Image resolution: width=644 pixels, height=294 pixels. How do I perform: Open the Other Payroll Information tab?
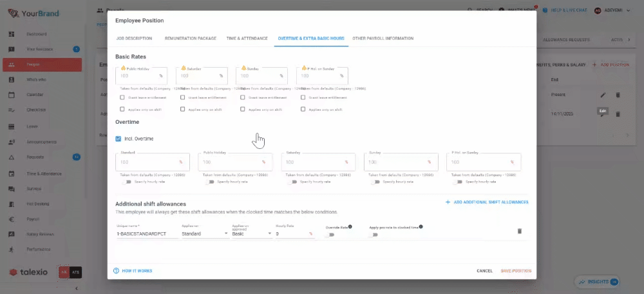click(383, 38)
